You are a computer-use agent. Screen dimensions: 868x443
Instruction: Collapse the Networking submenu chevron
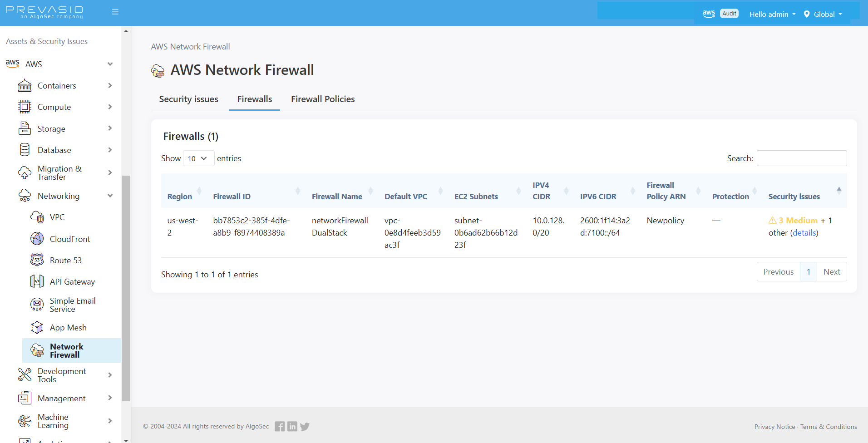(110, 196)
